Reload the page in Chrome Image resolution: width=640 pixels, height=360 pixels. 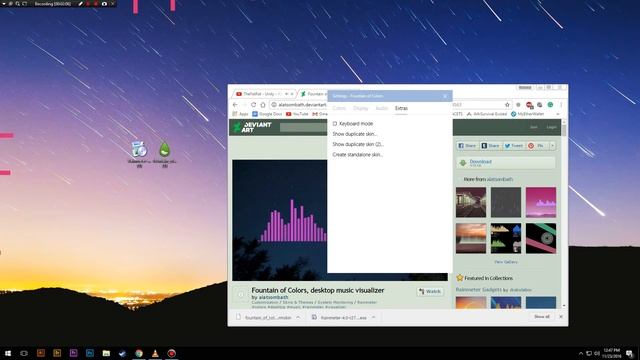click(x=253, y=105)
